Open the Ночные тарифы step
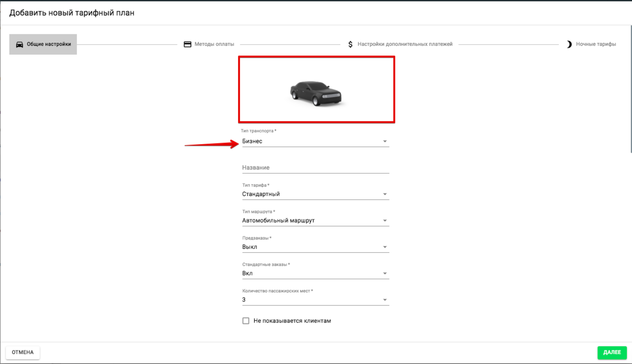The height and width of the screenshot is (364, 632). pos(595,44)
